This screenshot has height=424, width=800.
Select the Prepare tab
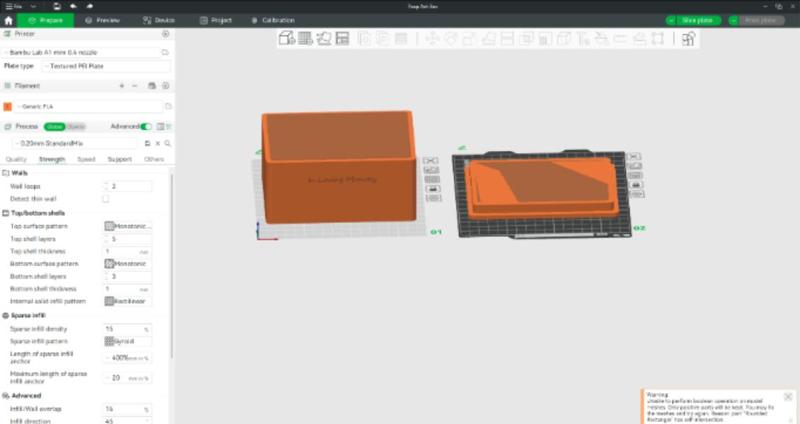pyautogui.click(x=45, y=20)
